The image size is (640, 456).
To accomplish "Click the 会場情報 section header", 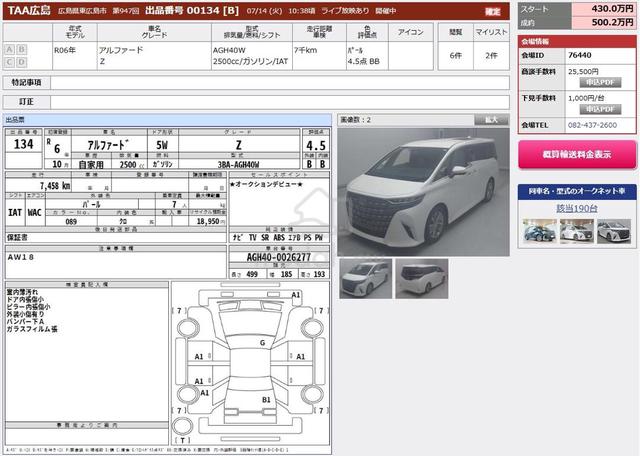I will coord(577,42).
